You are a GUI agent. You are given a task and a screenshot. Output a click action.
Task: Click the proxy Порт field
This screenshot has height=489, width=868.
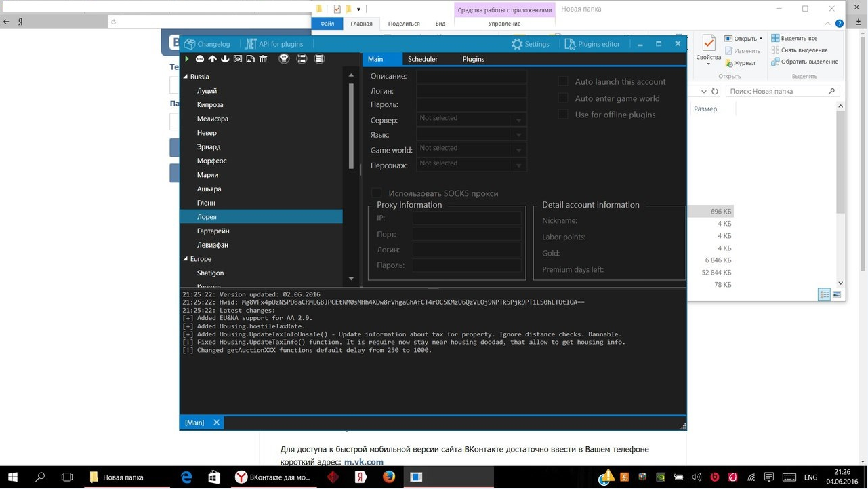[x=467, y=234]
